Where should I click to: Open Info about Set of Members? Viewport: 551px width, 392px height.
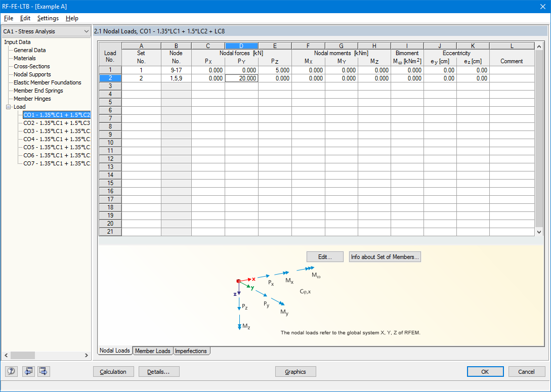click(x=385, y=257)
